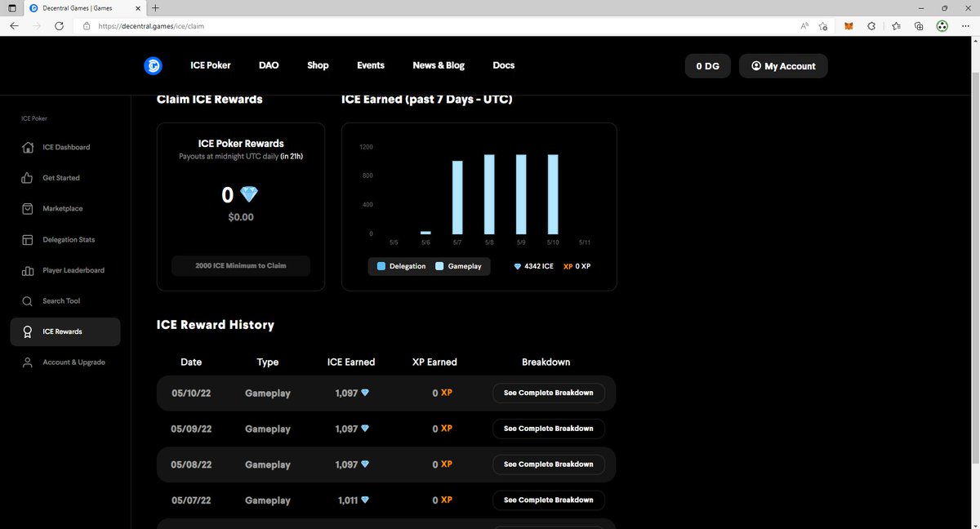Click the 0 DG balance button
Image resolution: width=980 pixels, height=529 pixels.
click(707, 66)
